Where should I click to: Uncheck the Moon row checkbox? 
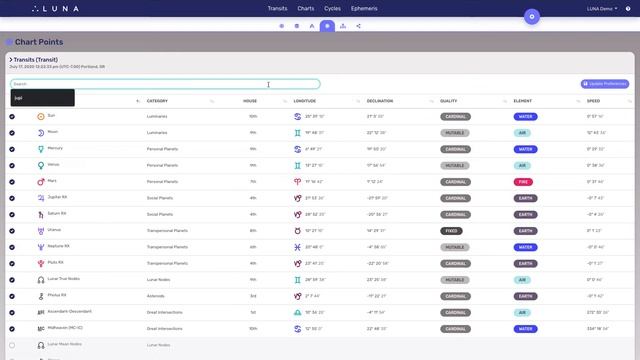point(12,133)
